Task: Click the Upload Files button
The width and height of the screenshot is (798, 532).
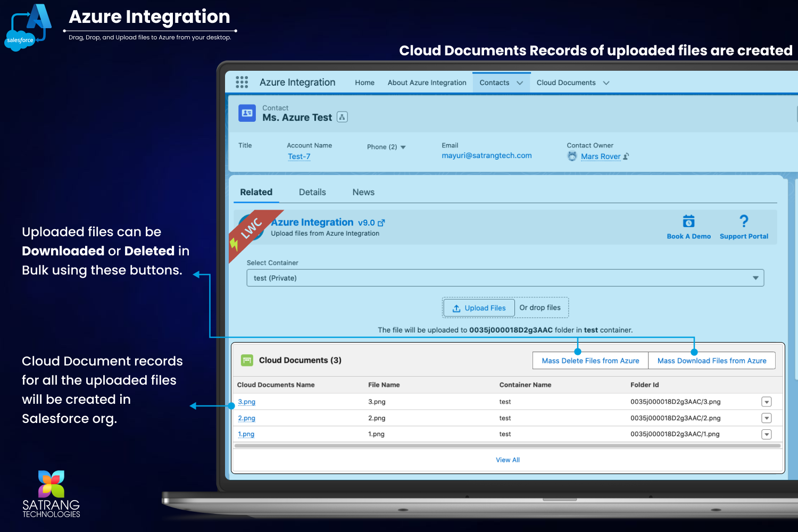Action: click(479, 308)
